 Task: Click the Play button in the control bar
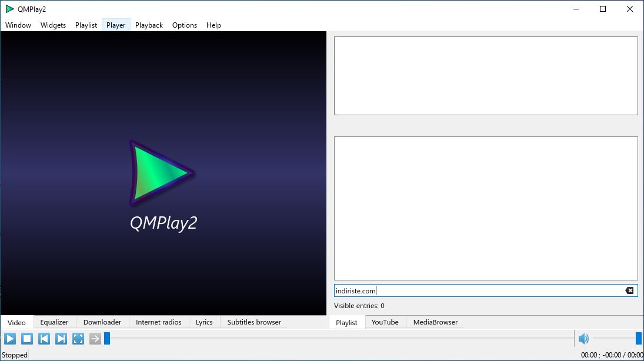point(10,339)
